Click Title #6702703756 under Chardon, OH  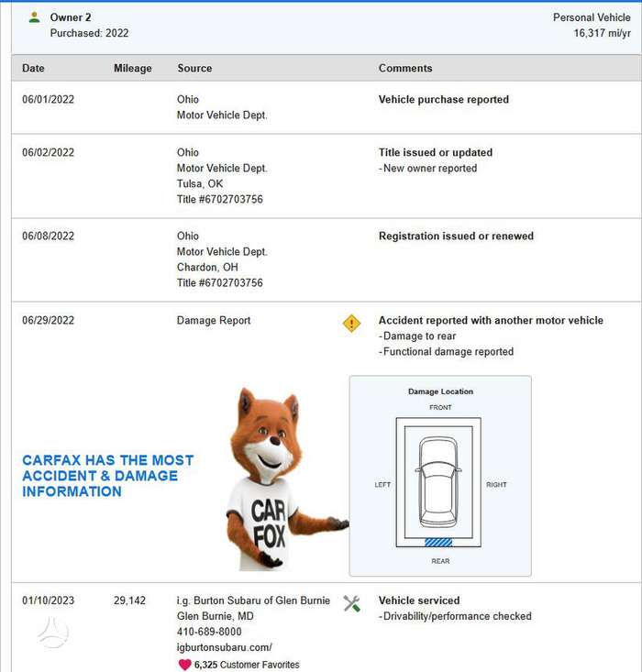coord(219,283)
